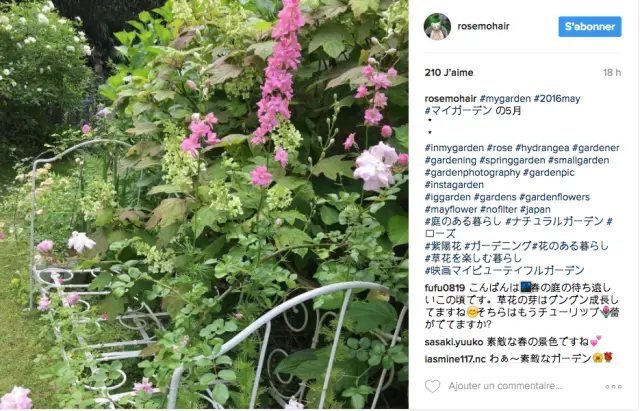Open the #hydrangea hashtag link
This screenshot has height=411, width=640.
pyautogui.click(x=542, y=148)
